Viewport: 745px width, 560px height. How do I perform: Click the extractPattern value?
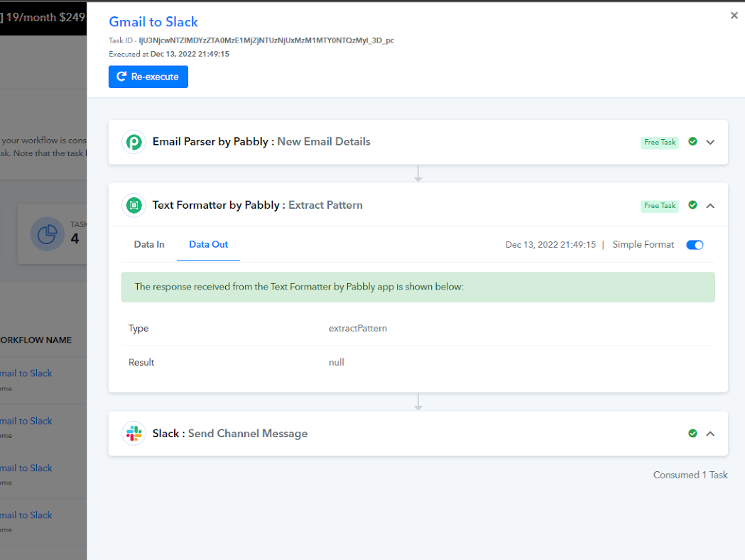pos(358,329)
